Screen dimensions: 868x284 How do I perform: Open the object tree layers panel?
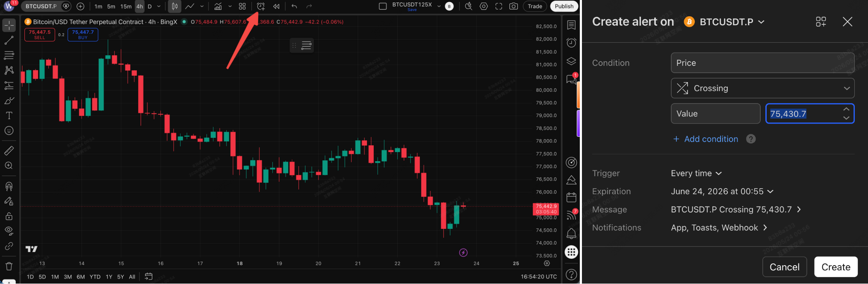coord(571,61)
